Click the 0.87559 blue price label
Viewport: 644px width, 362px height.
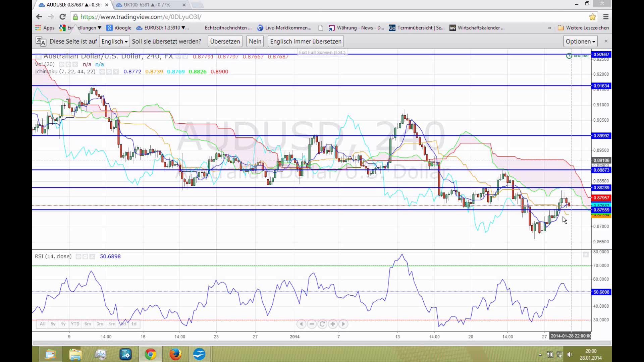[601, 210]
